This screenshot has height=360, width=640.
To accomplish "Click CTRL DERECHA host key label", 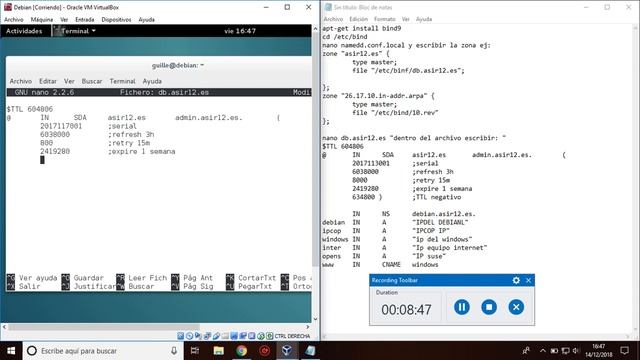I will [x=292, y=336].
